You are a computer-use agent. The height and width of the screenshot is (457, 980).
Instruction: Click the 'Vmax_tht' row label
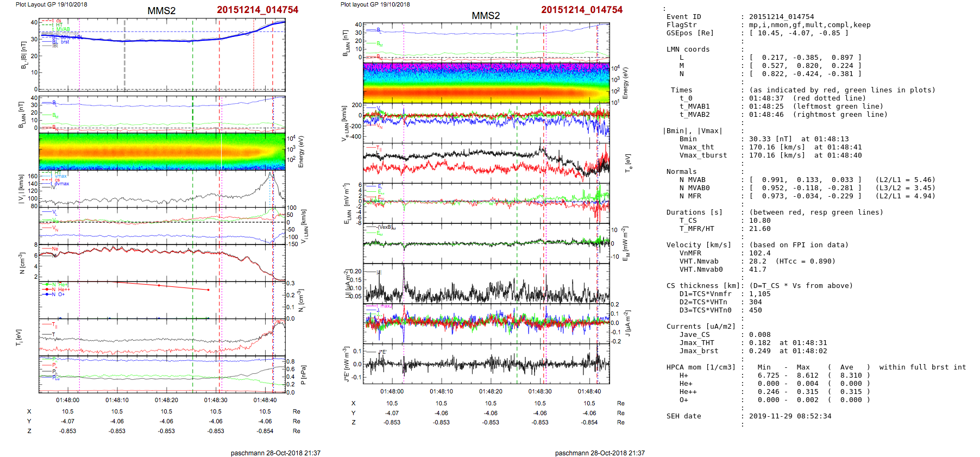[x=697, y=147]
